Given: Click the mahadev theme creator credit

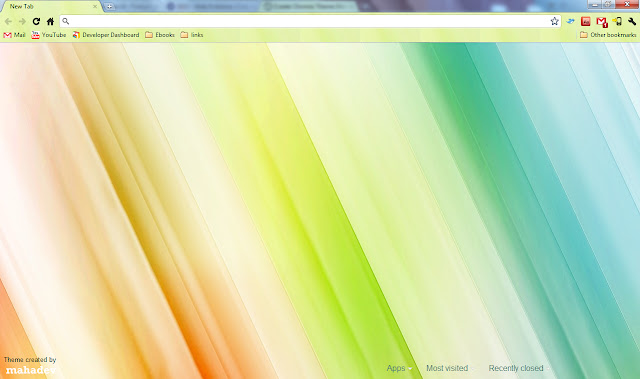Looking at the screenshot, I should coord(31,370).
